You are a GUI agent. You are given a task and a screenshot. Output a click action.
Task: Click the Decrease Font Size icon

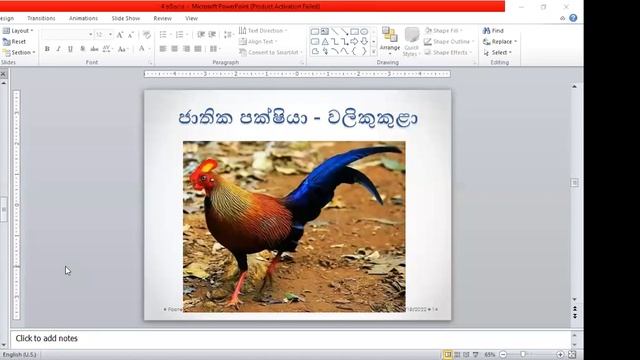tap(131, 35)
